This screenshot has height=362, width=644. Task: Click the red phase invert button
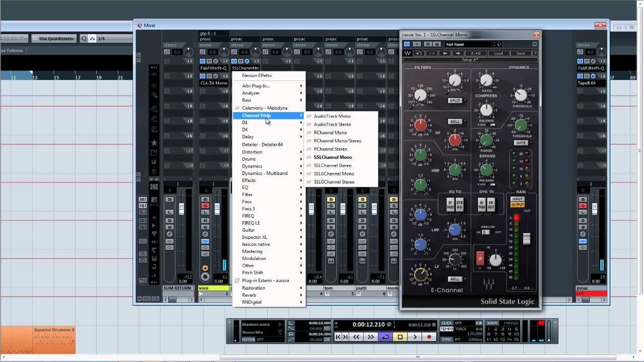480,258
